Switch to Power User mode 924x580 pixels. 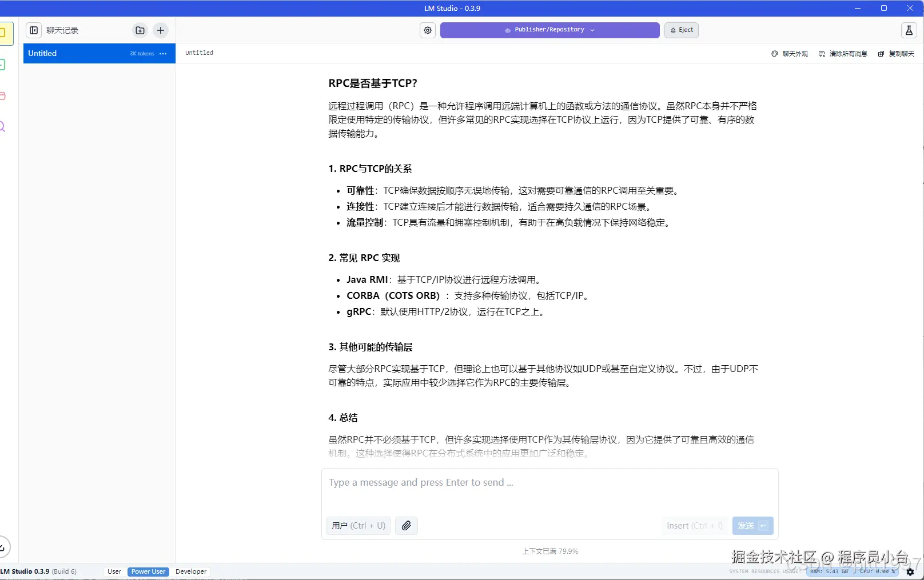(x=148, y=571)
